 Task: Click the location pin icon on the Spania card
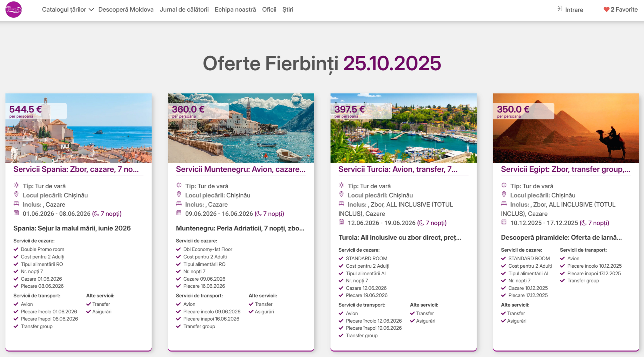click(x=16, y=195)
